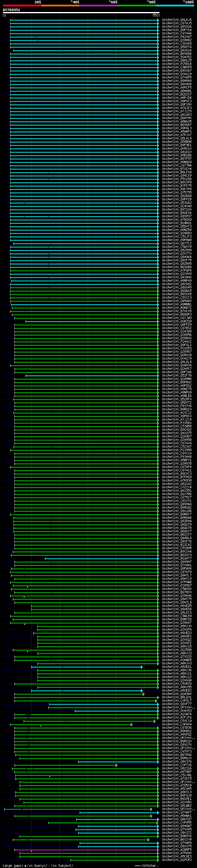Select the UniRef100_O80372 label
Image resolution: width=197 pixels, height=868 pixels.
click(x=176, y=833)
